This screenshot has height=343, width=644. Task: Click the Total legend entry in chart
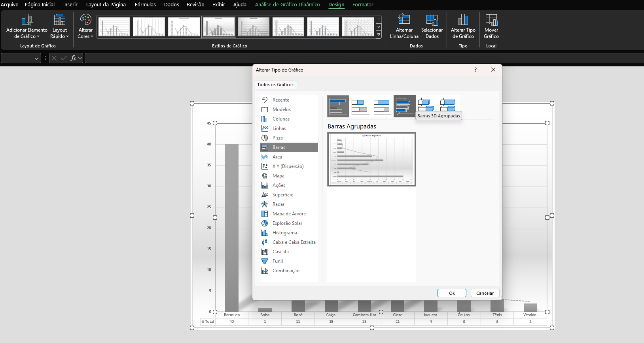click(x=208, y=322)
